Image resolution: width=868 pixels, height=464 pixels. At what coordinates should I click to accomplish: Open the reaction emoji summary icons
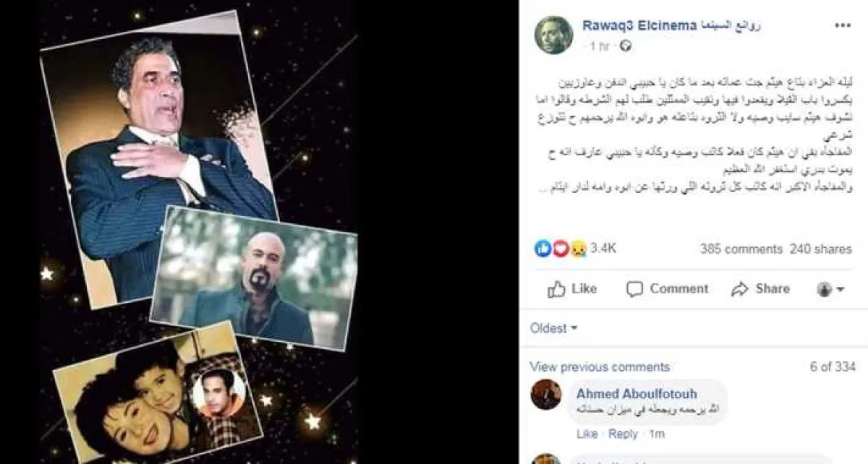click(561, 249)
